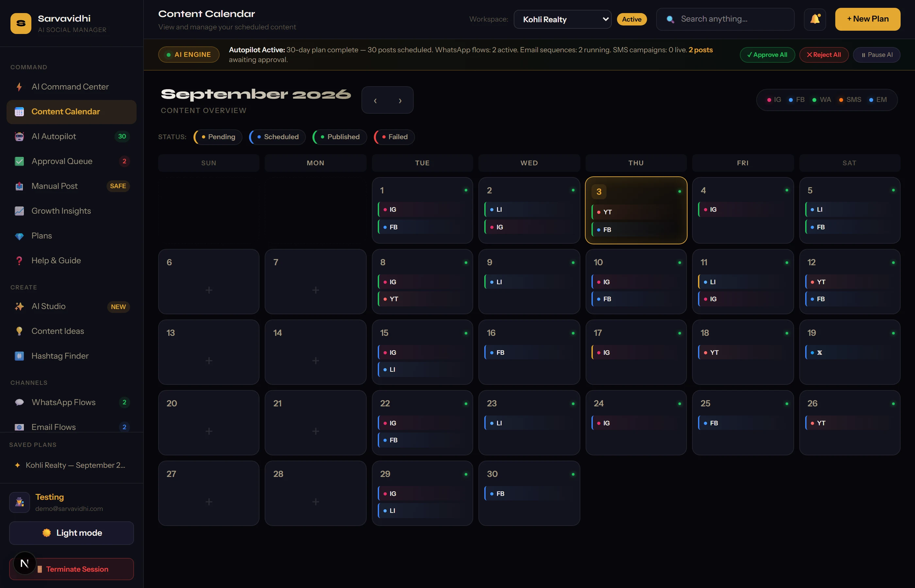Click the Hashtag Finder hash icon
This screenshot has height=588, width=915.
pyautogui.click(x=19, y=356)
